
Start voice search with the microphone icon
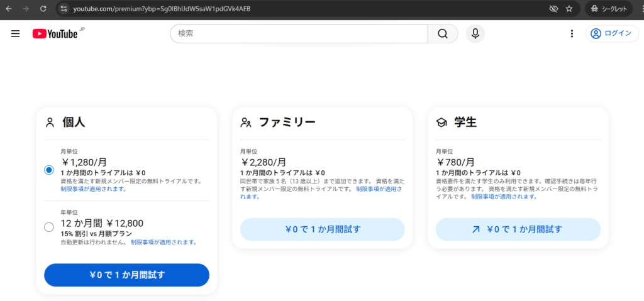click(x=475, y=34)
